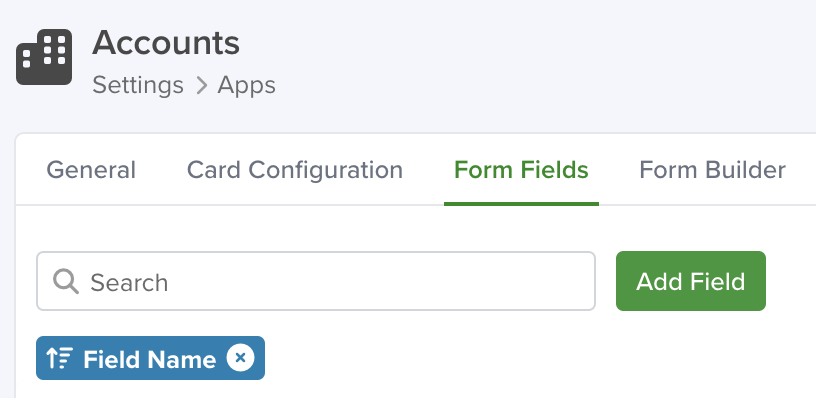Viewport: 816px width, 398px height.
Task: Focus the Search input field
Action: coord(315,281)
